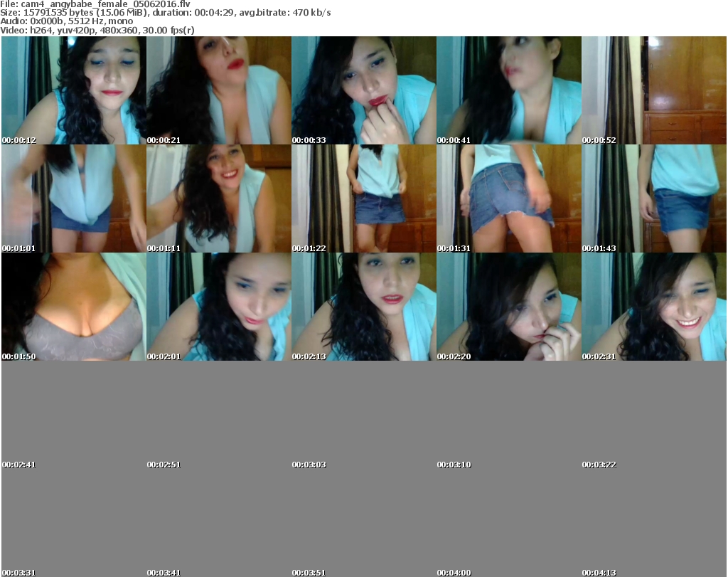Select the blurry frame stamped 00:00:41
The image size is (728, 577).
click(509, 90)
